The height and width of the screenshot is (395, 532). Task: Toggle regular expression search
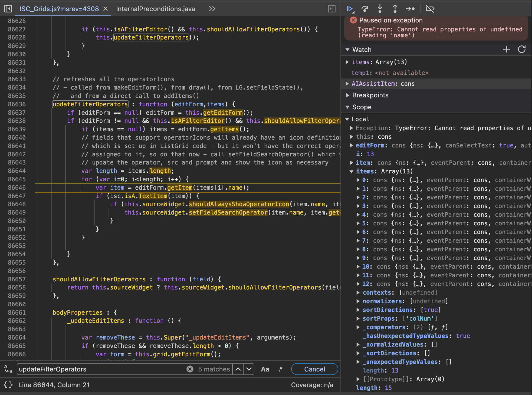tap(280, 369)
